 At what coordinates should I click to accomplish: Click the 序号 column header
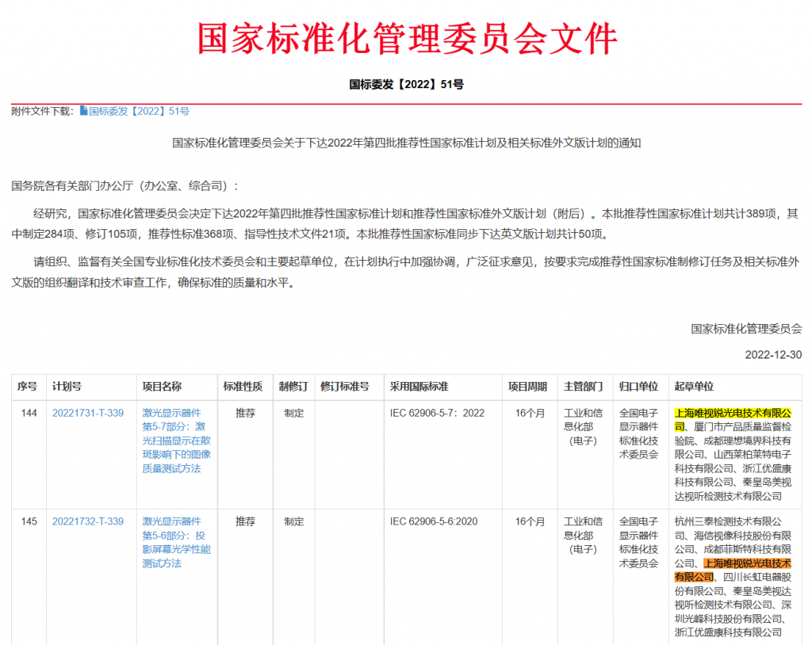(x=28, y=387)
